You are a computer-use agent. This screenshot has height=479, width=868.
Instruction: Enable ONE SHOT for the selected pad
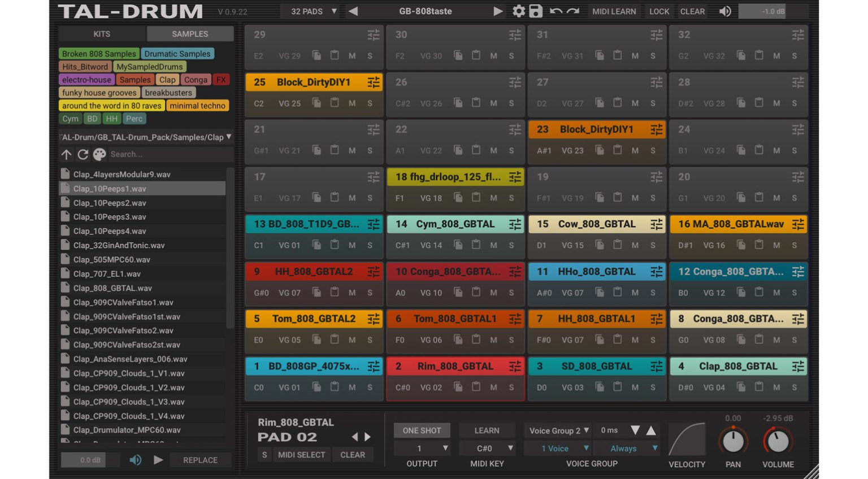tap(422, 430)
